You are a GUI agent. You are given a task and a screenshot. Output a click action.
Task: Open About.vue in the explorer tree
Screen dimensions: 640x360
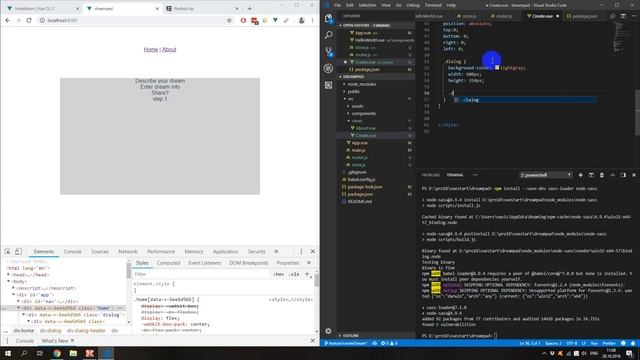[366, 128]
